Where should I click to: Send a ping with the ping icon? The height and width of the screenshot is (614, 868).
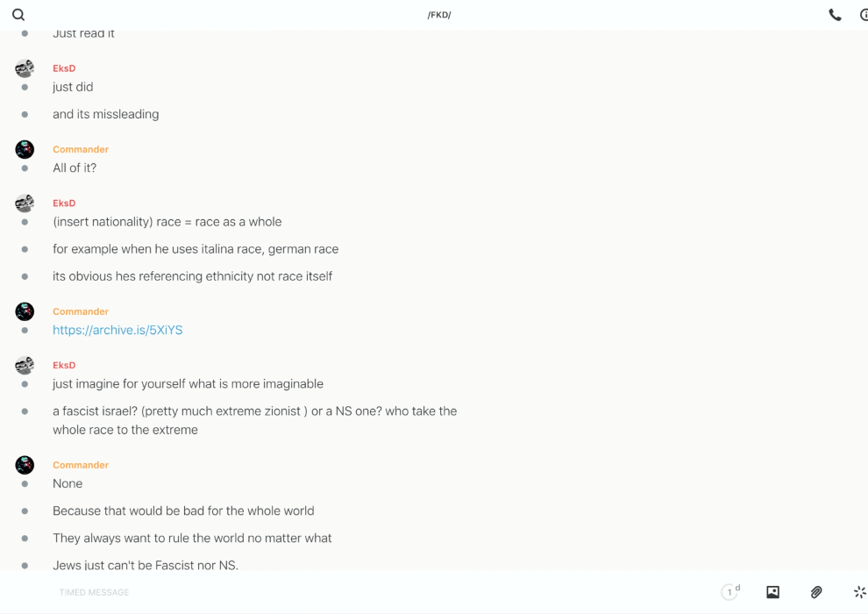859,592
